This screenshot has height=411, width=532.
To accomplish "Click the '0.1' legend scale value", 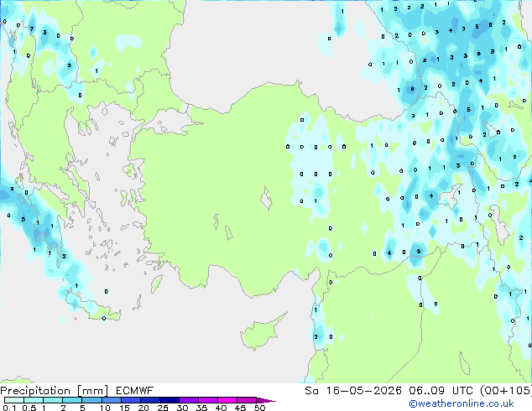I will (9, 408).
